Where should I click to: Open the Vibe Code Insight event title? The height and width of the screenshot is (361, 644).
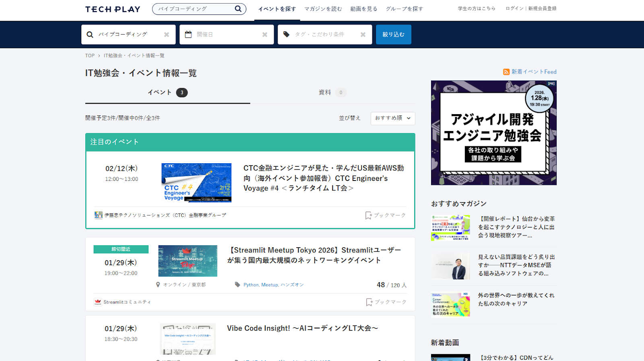303,328
